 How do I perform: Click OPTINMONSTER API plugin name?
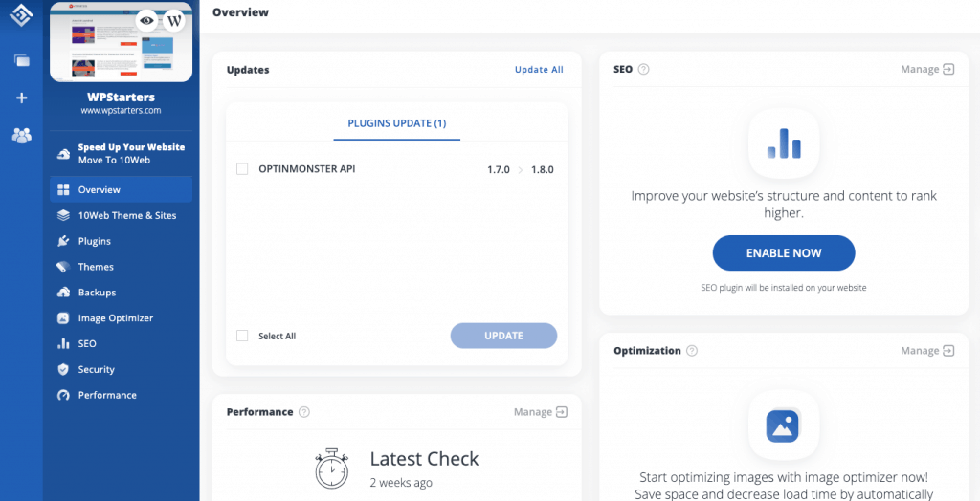click(307, 168)
